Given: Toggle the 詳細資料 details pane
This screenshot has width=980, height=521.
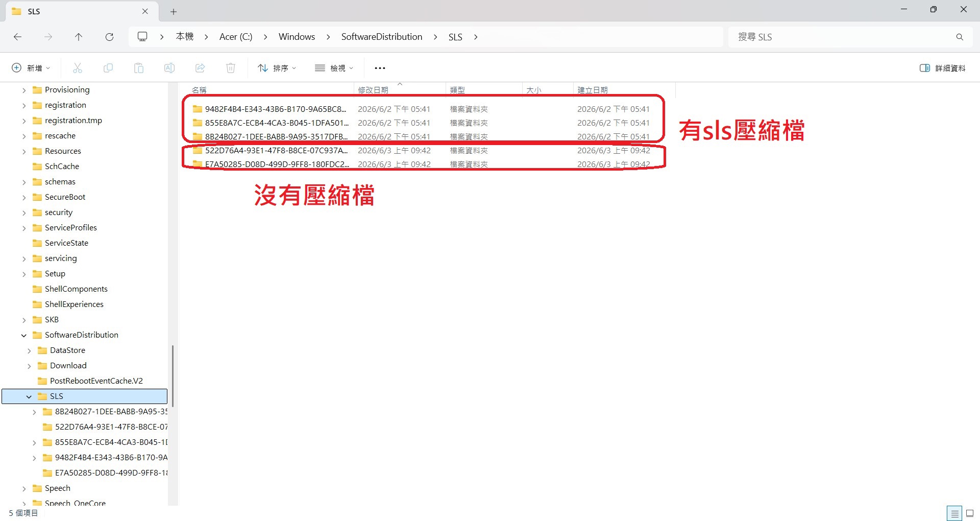Looking at the screenshot, I should pos(942,68).
